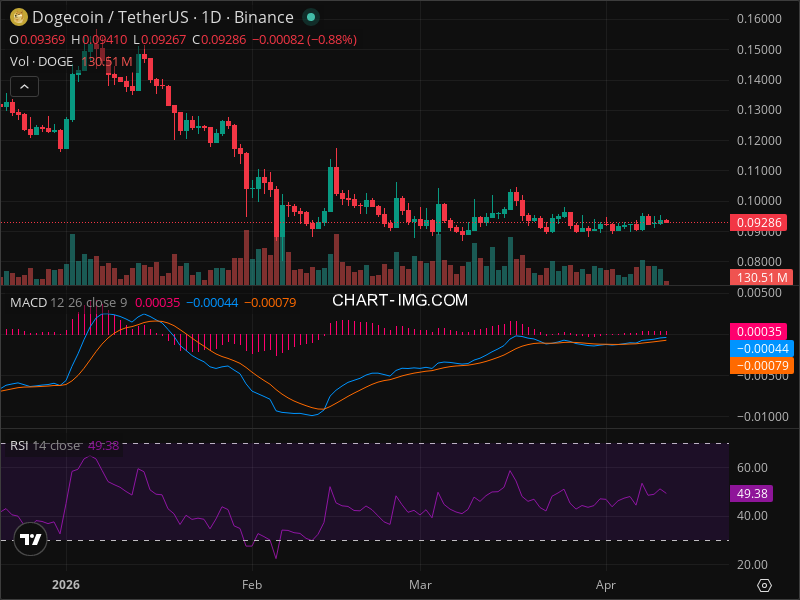Click the Mar label on the time axis
Screen dimensions: 800x600
[420, 585]
